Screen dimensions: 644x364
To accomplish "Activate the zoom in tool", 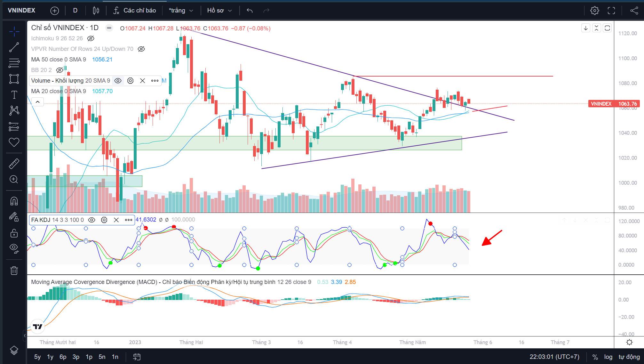I will 14,179.
